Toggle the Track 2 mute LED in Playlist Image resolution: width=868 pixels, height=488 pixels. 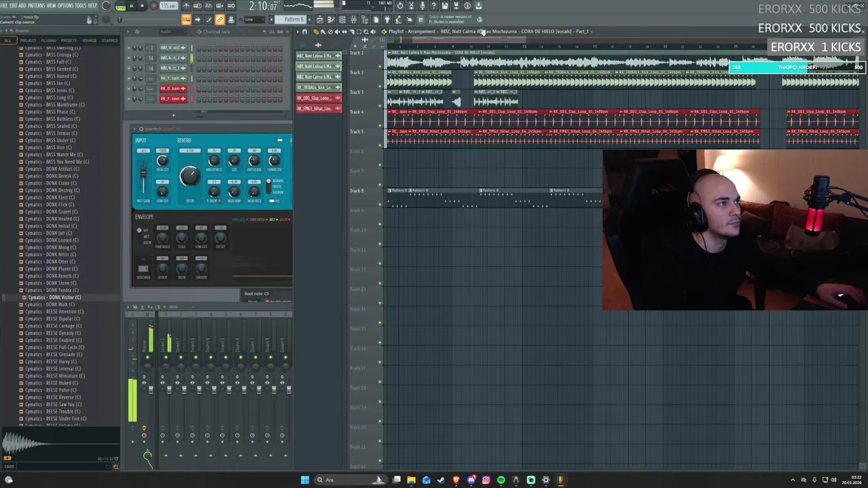click(380, 86)
